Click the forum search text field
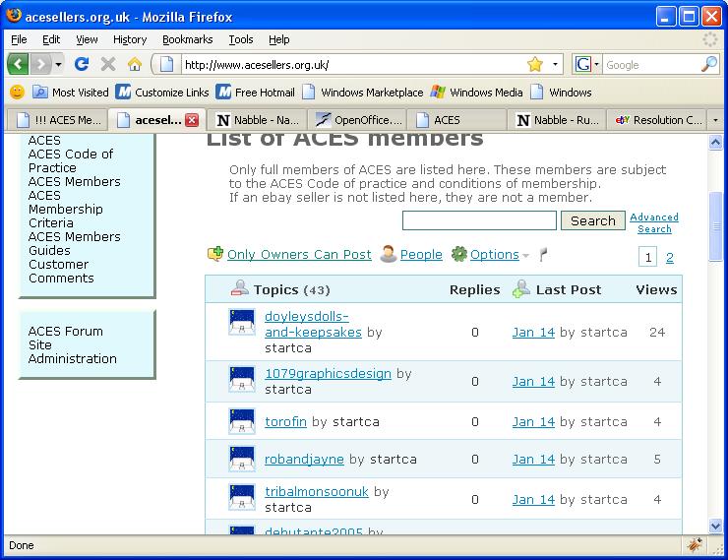 (479, 220)
